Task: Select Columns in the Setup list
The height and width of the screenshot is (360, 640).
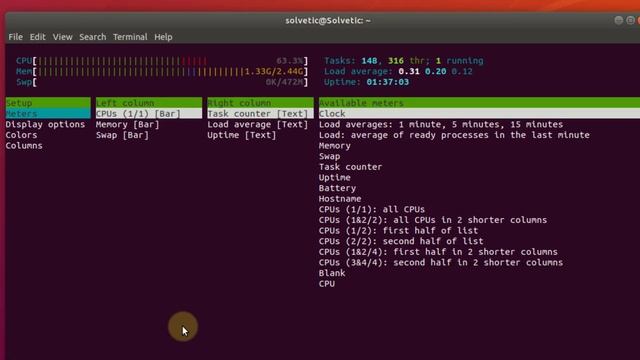Action: pyautogui.click(x=24, y=145)
